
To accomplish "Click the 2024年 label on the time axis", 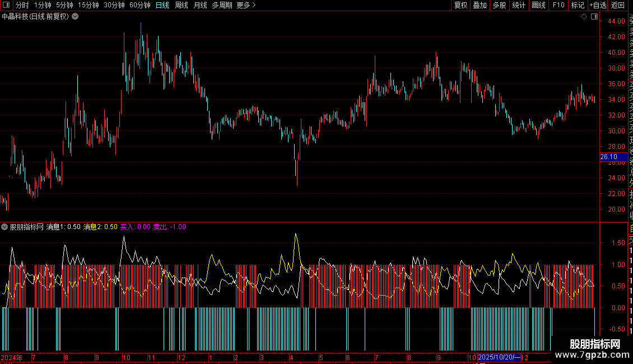I will tap(12, 357).
